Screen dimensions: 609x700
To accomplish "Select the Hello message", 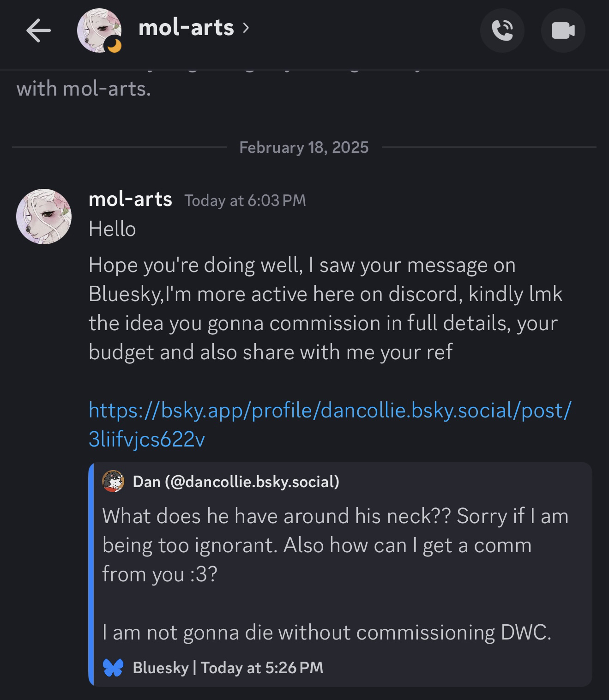I will [x=112, y=229].
